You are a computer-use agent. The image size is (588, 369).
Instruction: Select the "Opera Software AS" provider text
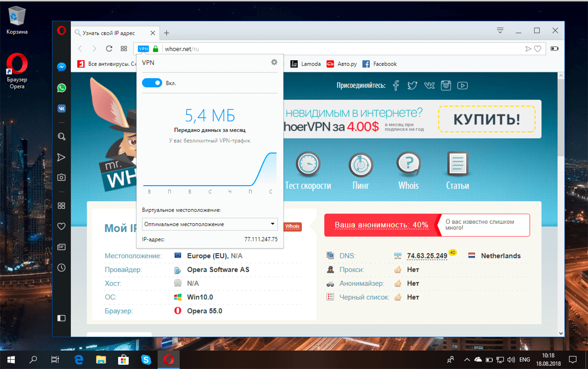[218, 270]
